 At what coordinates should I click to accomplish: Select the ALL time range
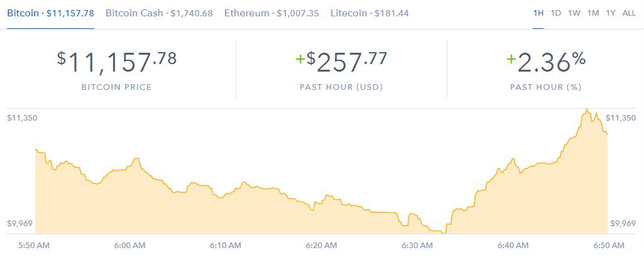point(629,13)
